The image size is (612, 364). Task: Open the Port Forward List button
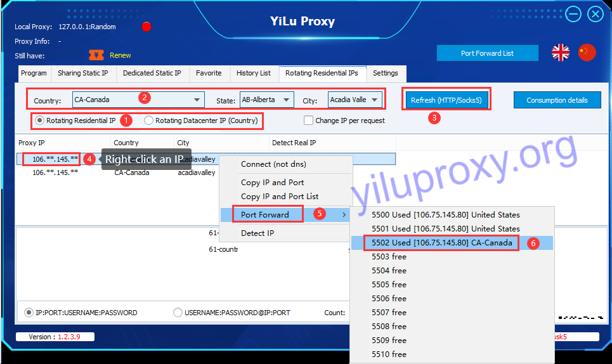[488, 53]
